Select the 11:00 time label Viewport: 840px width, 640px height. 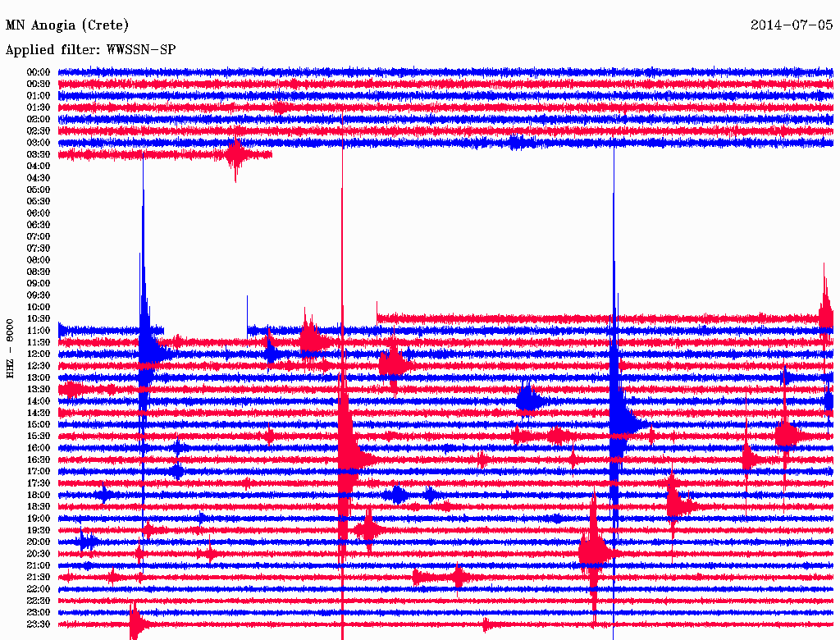(38, 331)
